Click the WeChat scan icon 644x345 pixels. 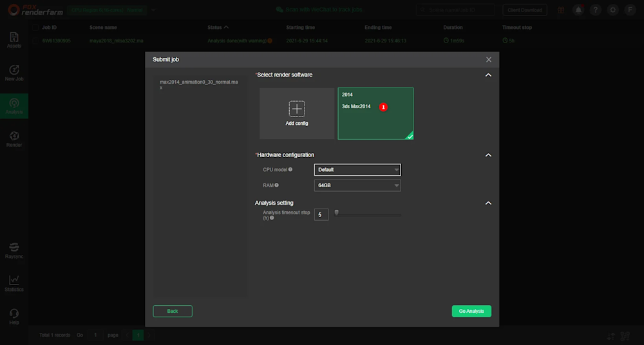point(279,10)
